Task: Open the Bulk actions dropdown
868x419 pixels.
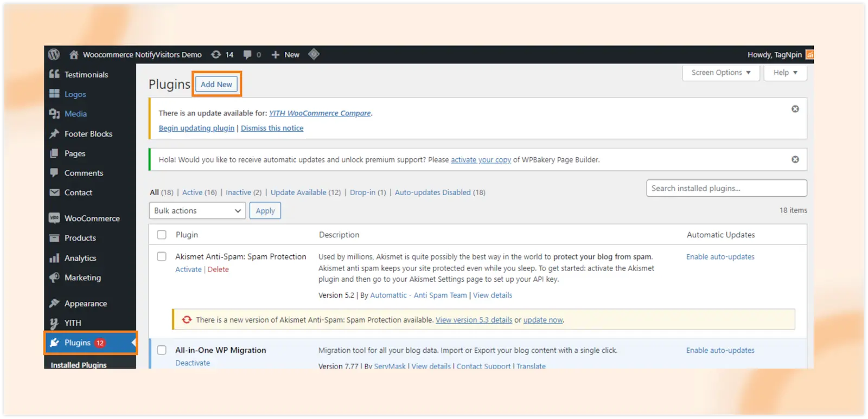Action: point(197,211)
